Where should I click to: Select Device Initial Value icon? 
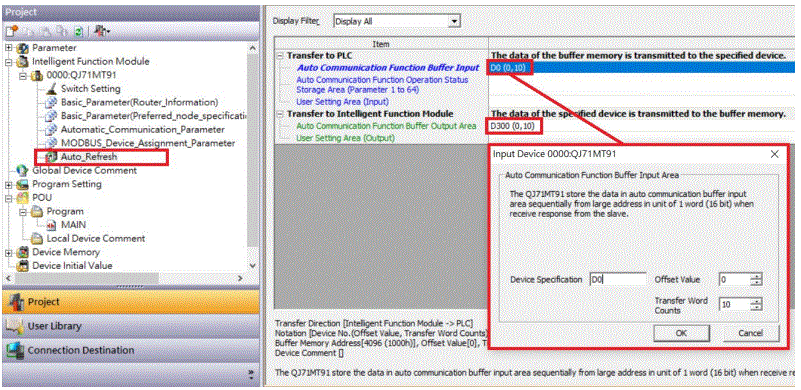23,266
